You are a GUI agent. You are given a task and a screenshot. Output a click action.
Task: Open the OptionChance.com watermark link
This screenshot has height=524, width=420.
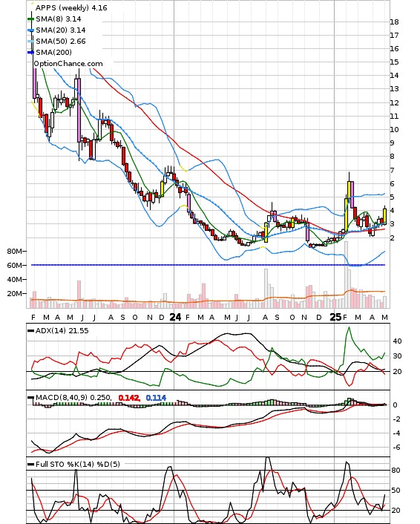[x=68, y=64]
